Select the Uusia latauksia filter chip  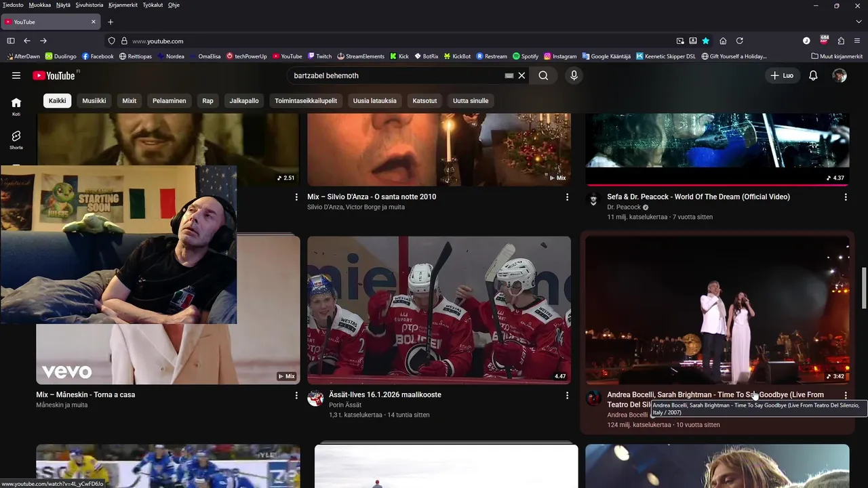pos(375,100)
